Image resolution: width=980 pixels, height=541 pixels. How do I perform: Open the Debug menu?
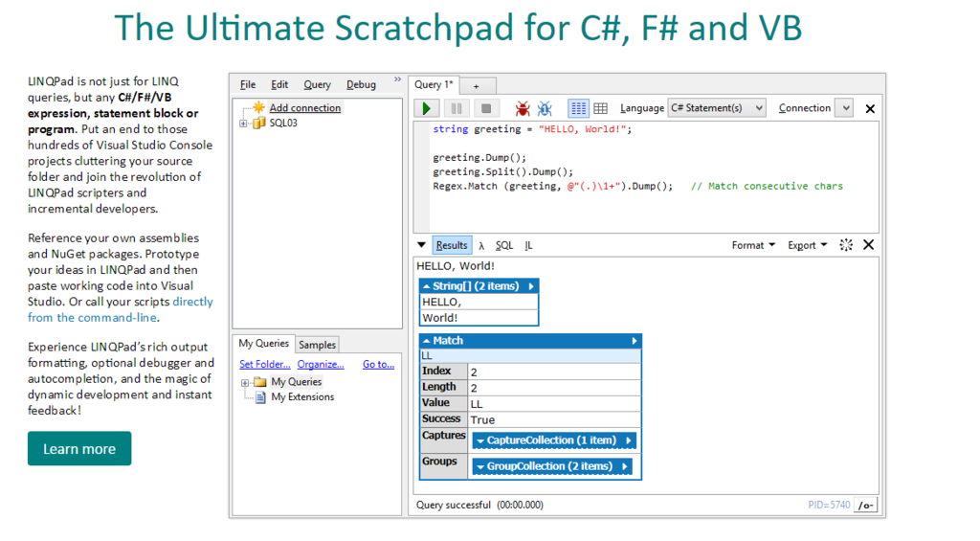(361, 84)
